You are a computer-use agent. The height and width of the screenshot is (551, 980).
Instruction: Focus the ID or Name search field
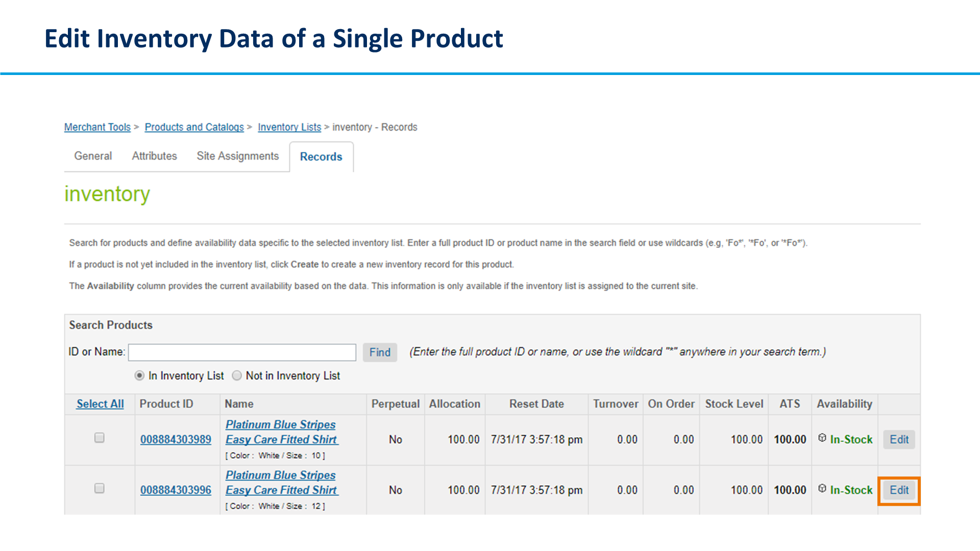(x=242, y=352)
